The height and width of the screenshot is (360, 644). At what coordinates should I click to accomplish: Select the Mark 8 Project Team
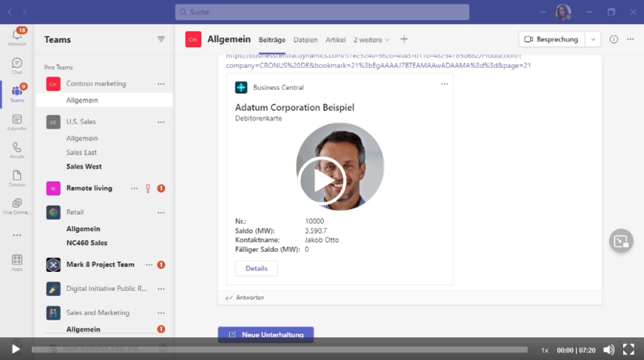pos(100,265)
